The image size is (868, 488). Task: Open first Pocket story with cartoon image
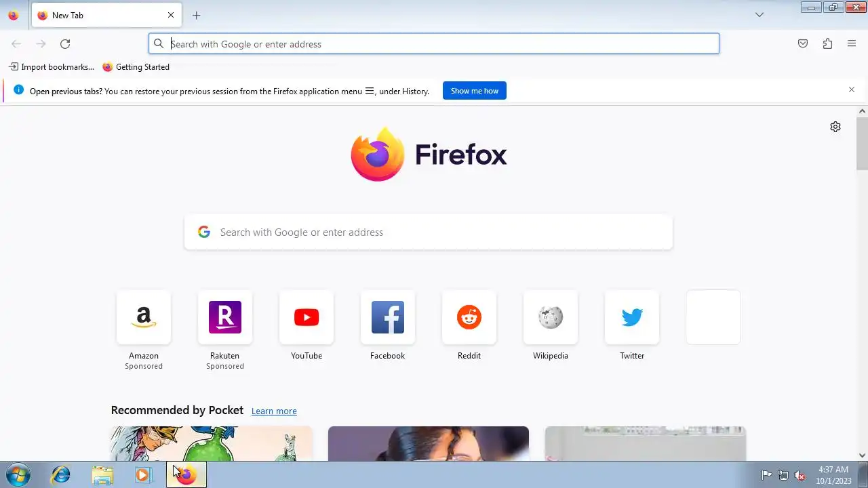[x=212, y=443]
